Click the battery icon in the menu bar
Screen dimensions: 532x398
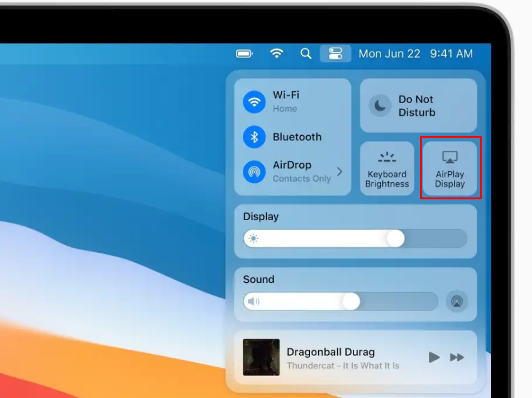244,53
